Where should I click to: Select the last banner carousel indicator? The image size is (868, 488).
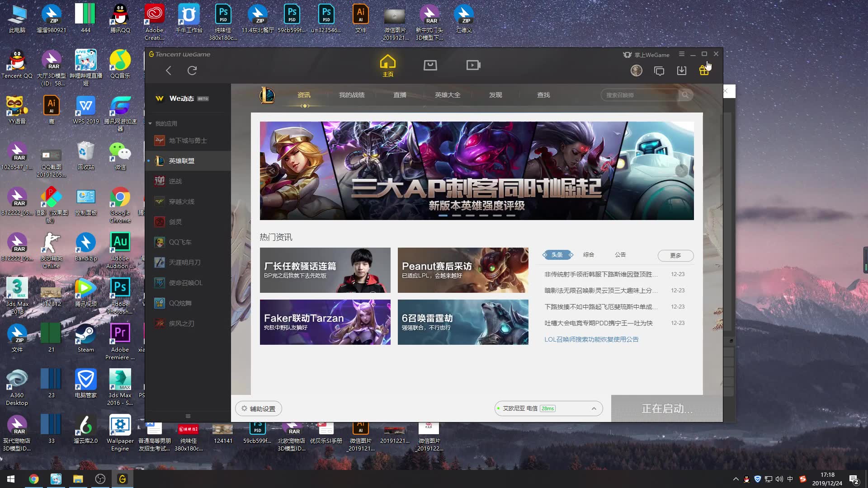click(511, 216)
